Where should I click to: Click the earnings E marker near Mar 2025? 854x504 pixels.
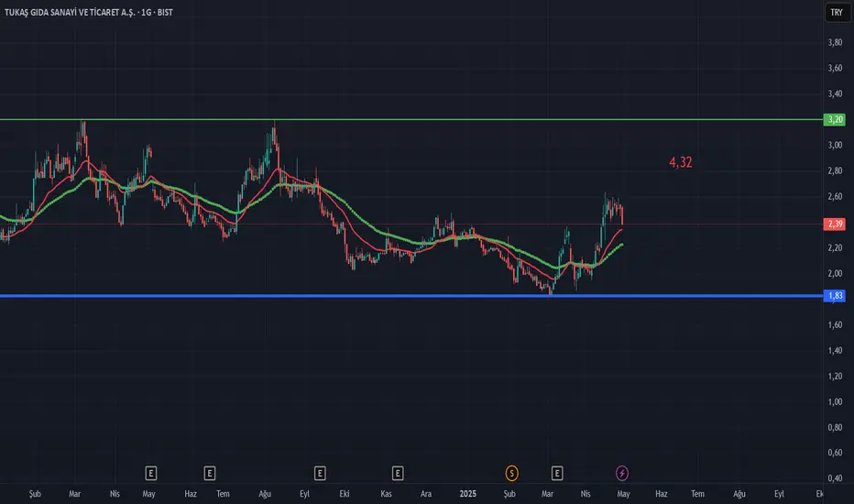[x=556, y=474]
